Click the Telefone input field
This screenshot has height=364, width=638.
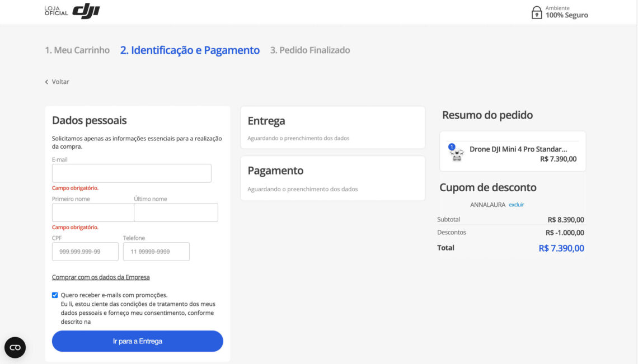156,252
